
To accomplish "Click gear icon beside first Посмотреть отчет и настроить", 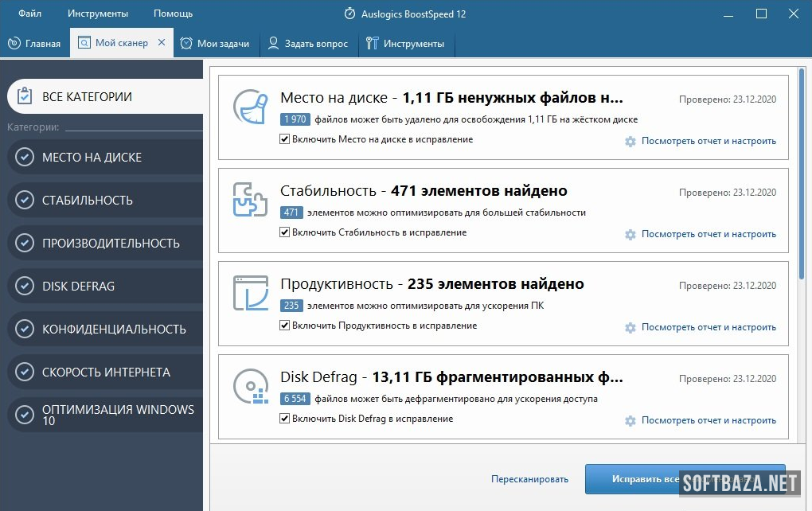I will click(x=630, y=142).
